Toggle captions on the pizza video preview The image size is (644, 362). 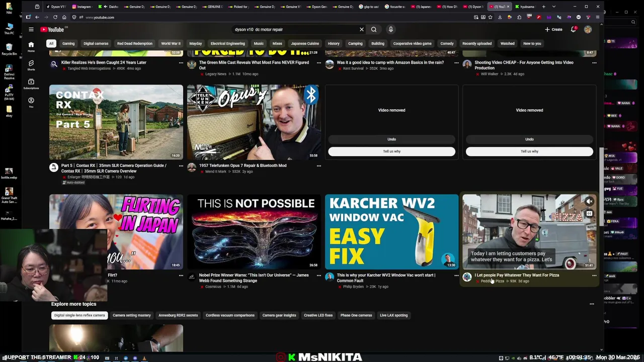click(x=589, y=214)
